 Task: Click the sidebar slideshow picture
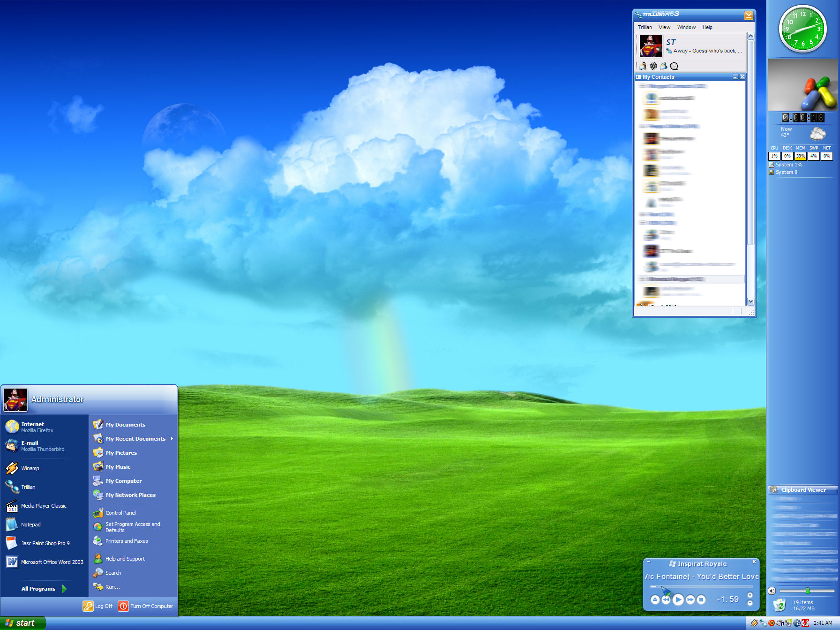click(x=802, y=84)
